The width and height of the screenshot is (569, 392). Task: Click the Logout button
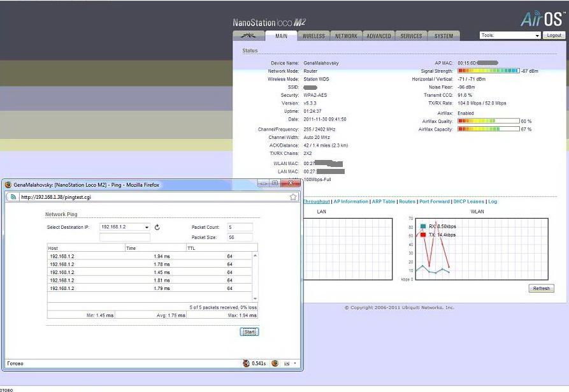(x=554, y=36)
